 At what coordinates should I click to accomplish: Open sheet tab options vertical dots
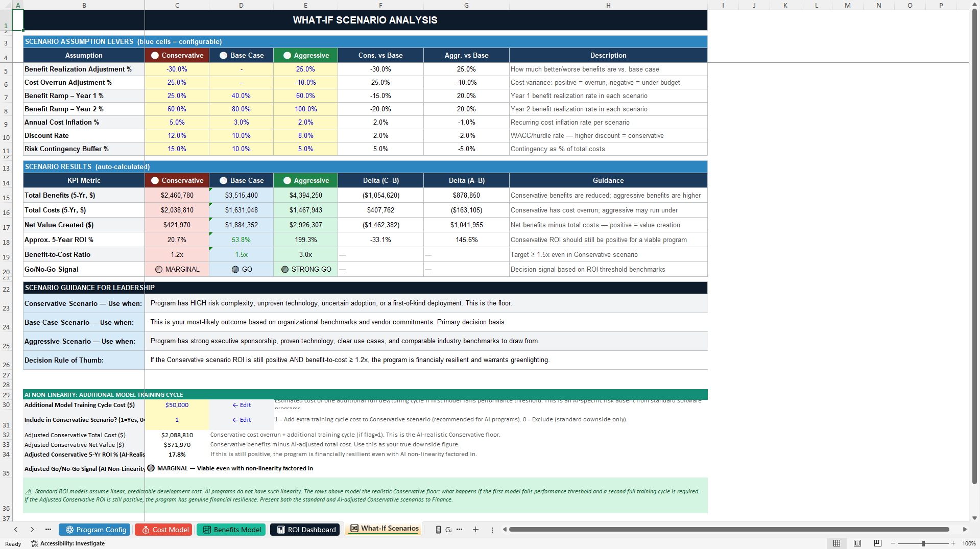(492, 530)
